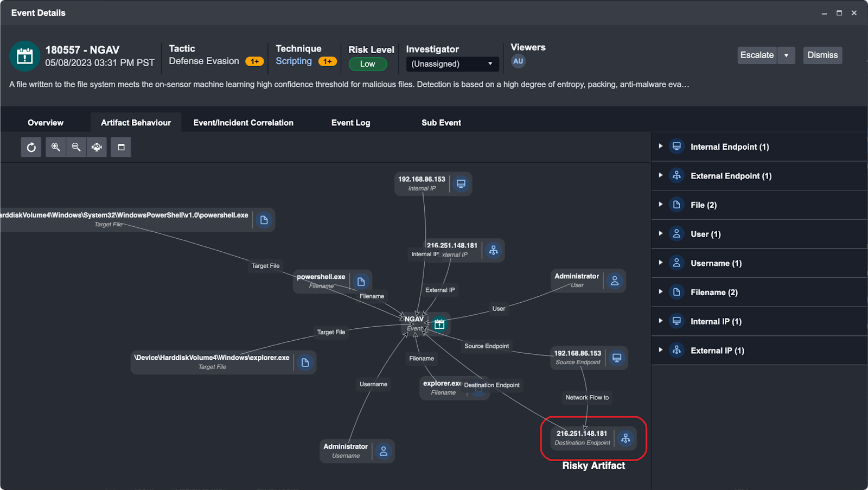Click the NGAV event node calendar icon
Screen dimensions: 868x490
point(439,324)
